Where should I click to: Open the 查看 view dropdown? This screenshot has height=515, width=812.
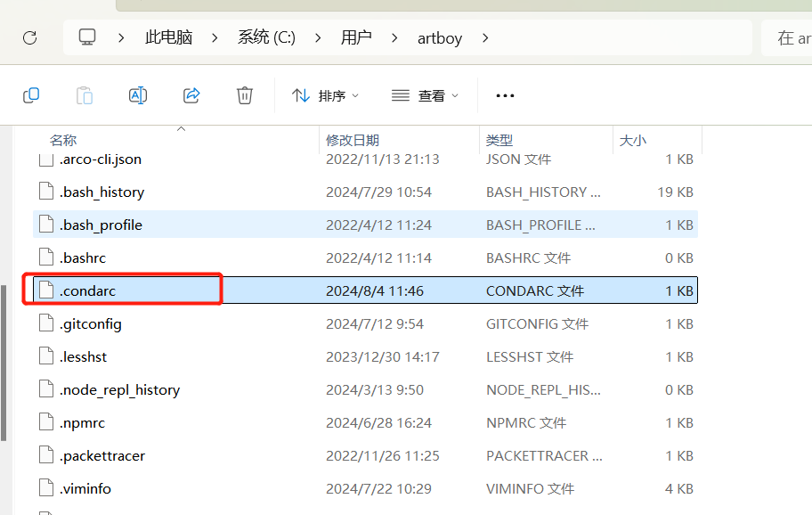tap(426, 96)
